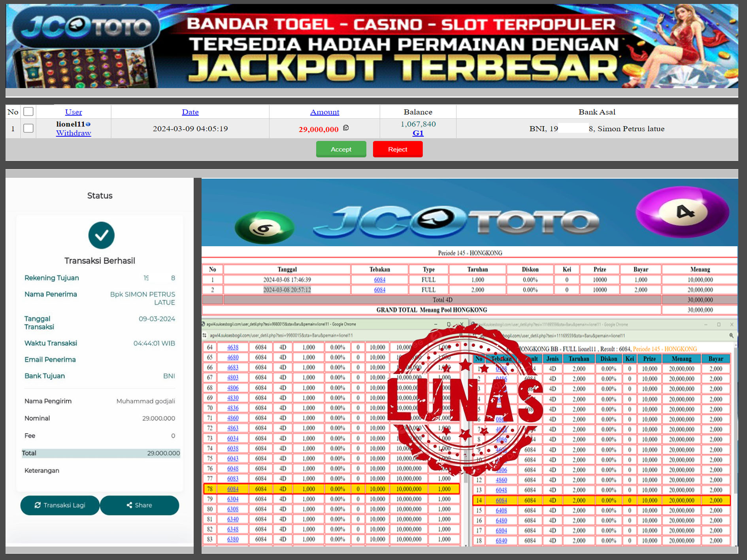Open the 6034 link in row 73
Image resolution: width=747 pixels, height=560 pixels.
pyautogui.click(x=233, y=438)
